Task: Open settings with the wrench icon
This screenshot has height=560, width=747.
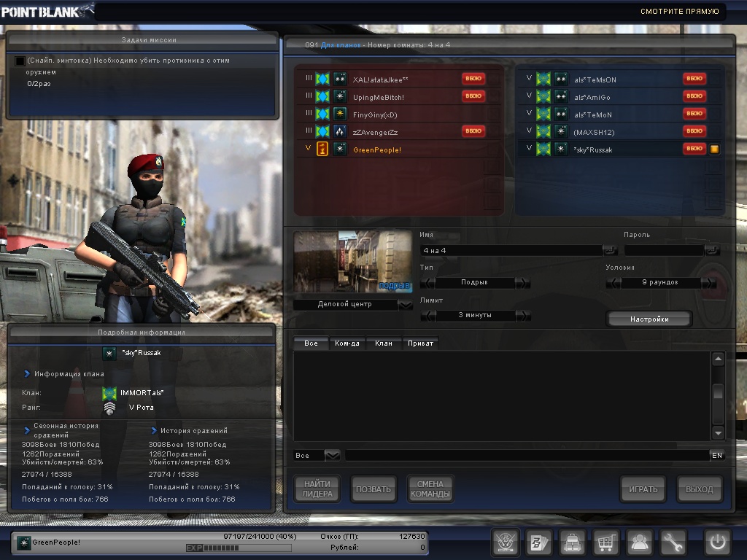Action: 673,543
